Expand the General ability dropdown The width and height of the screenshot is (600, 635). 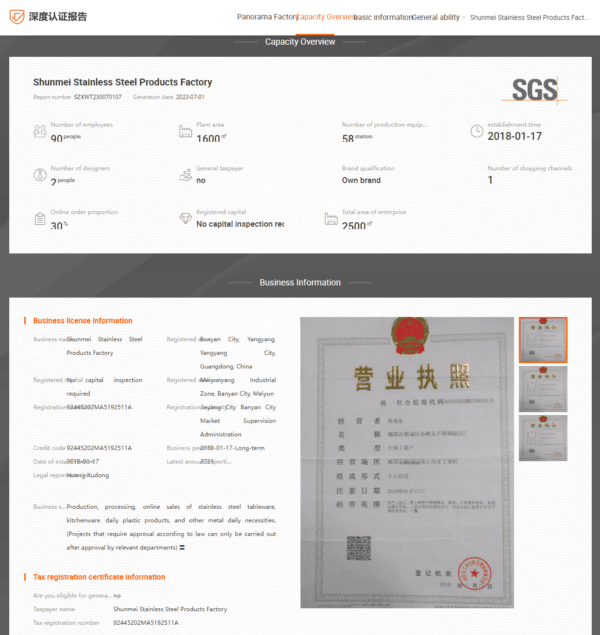(x=438, y=17)
